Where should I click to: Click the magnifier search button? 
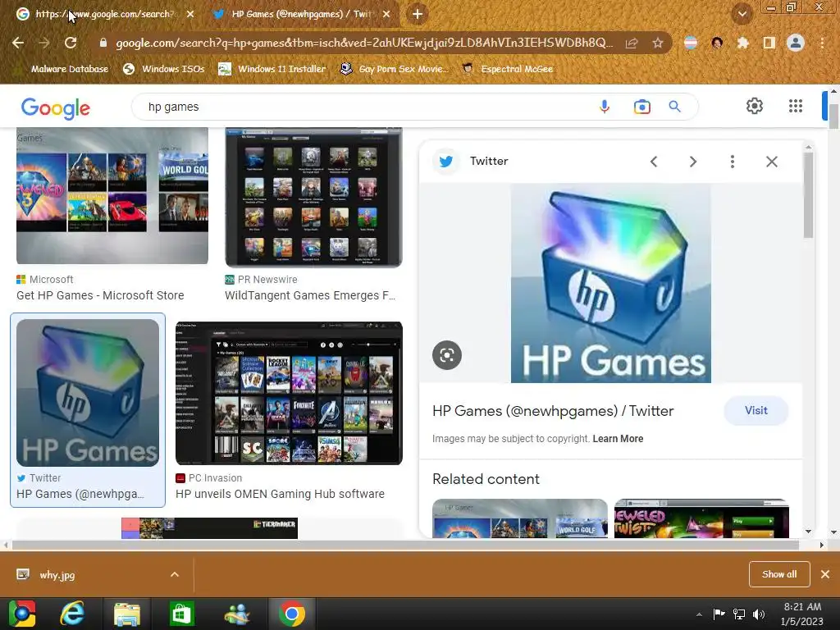click(674, 107)
